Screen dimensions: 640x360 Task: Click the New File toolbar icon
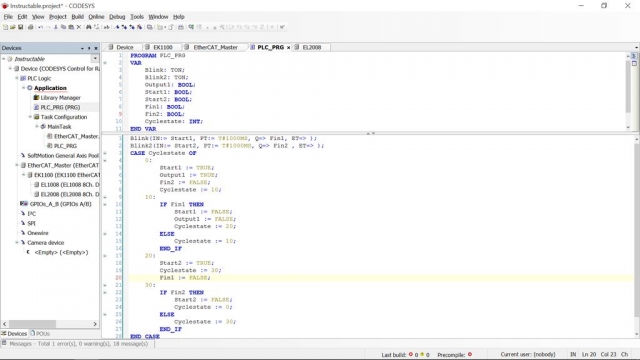click(5, 27)
